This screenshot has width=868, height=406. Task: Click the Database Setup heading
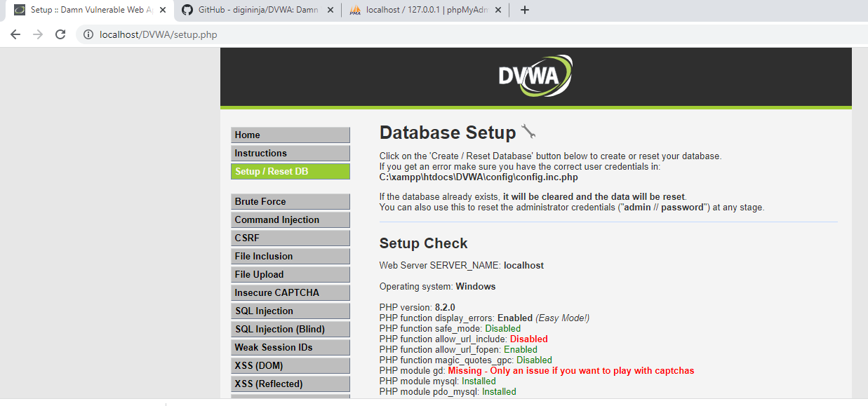tap(447, 133)
